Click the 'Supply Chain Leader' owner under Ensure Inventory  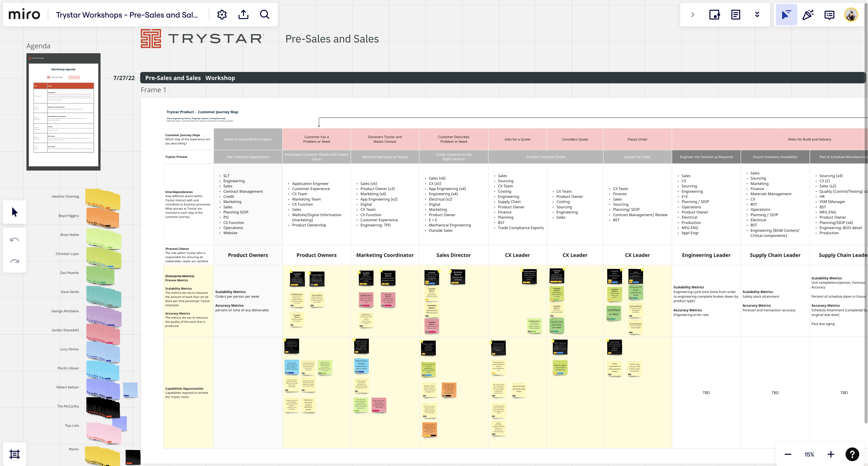pos(775,255)
